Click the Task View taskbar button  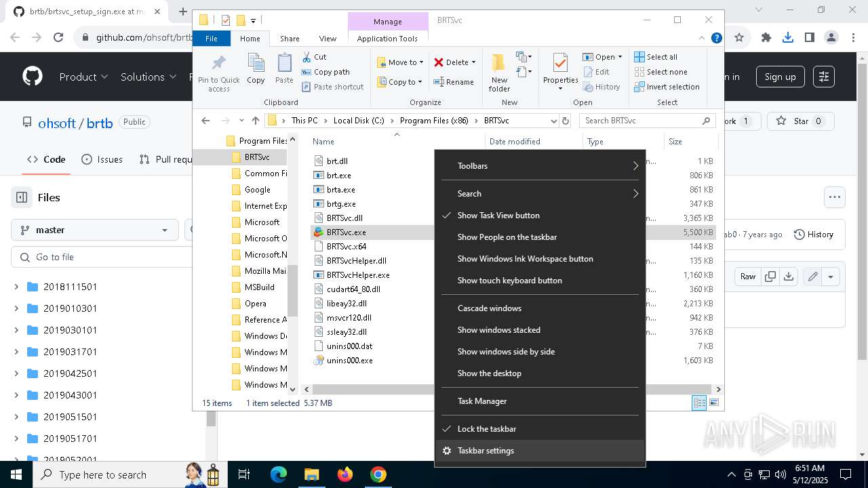[x=245, y=474]
